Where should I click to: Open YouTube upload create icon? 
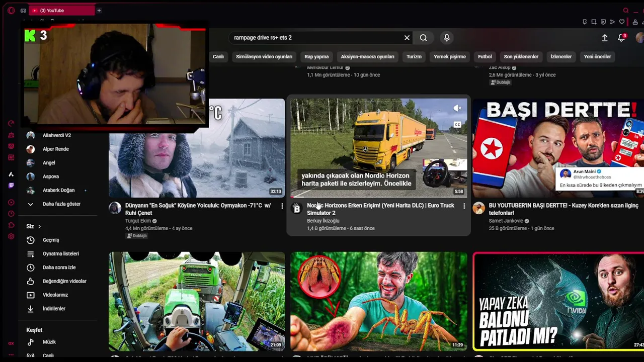click(x=605, y=38)
